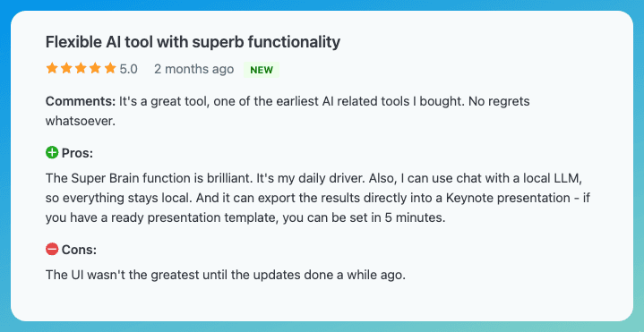
Task: Click the third orange rating star
Action: point(81,69)
